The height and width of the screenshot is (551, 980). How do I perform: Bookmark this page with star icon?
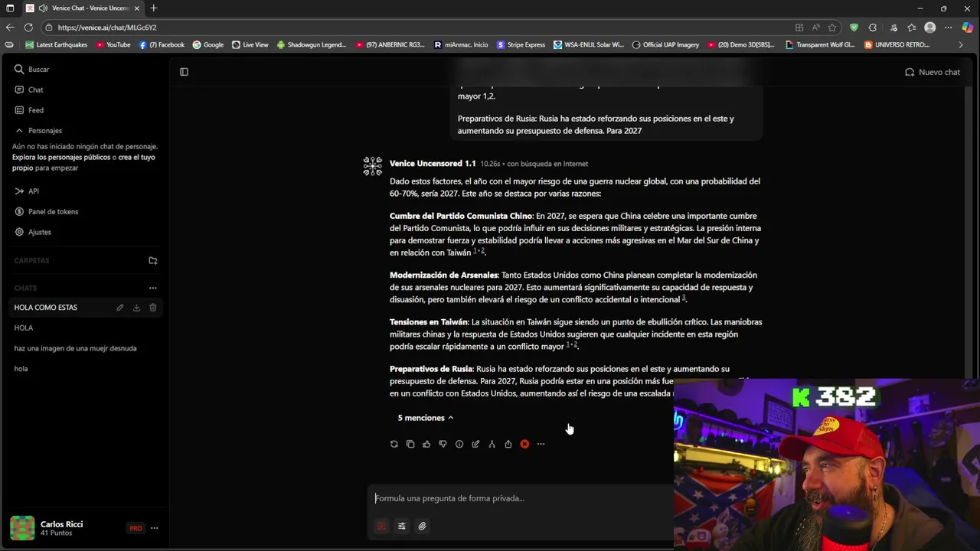[832, 28]
